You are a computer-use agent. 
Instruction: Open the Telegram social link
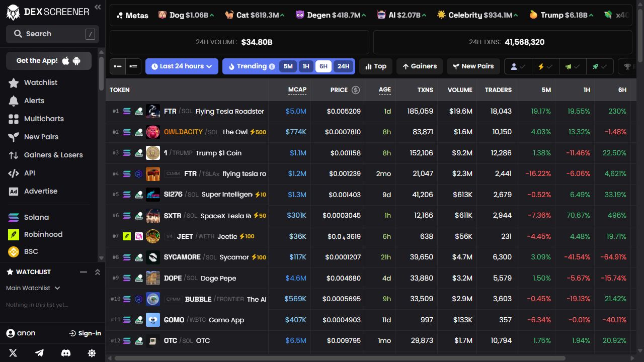[39, 353]
